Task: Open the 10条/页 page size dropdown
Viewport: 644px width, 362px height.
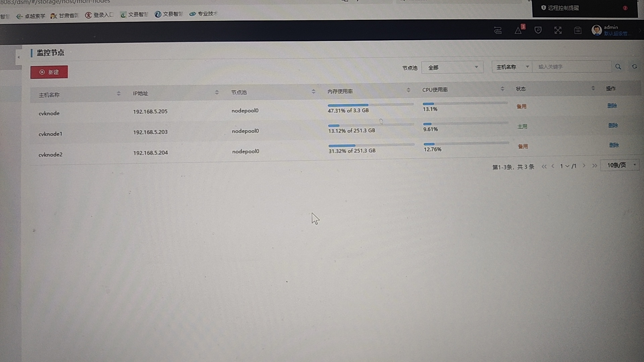Action: 620,165
